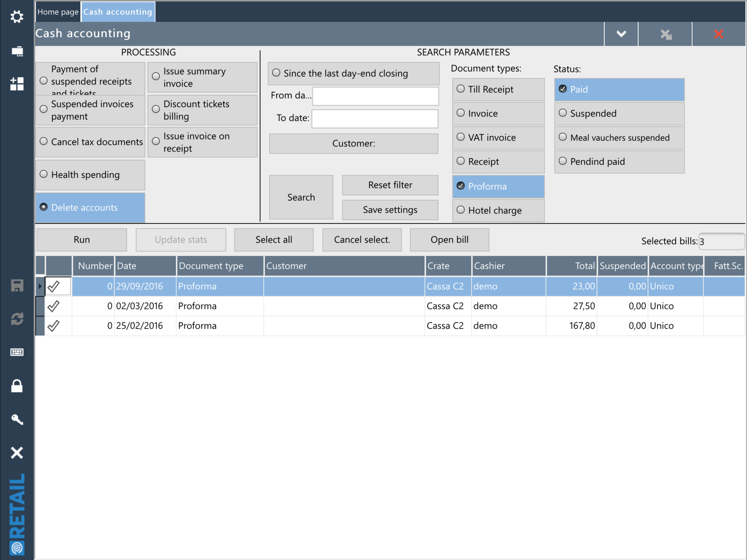Image resolution: width=747 pixels, height=560 pixels.
Task: Sort by the Customer column header
Action: [x=345, y=266]
